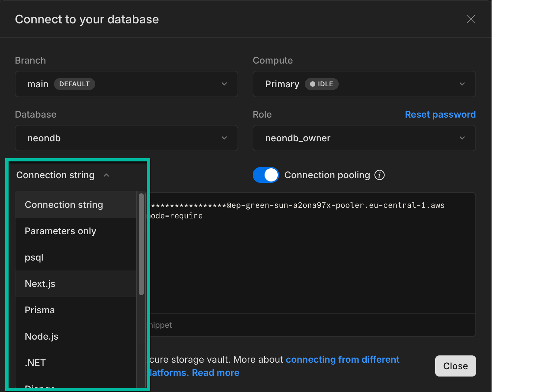Viewport: 539px width, 392px height.
Task: Click the Reset password link
Action: (x=440, y=114)
